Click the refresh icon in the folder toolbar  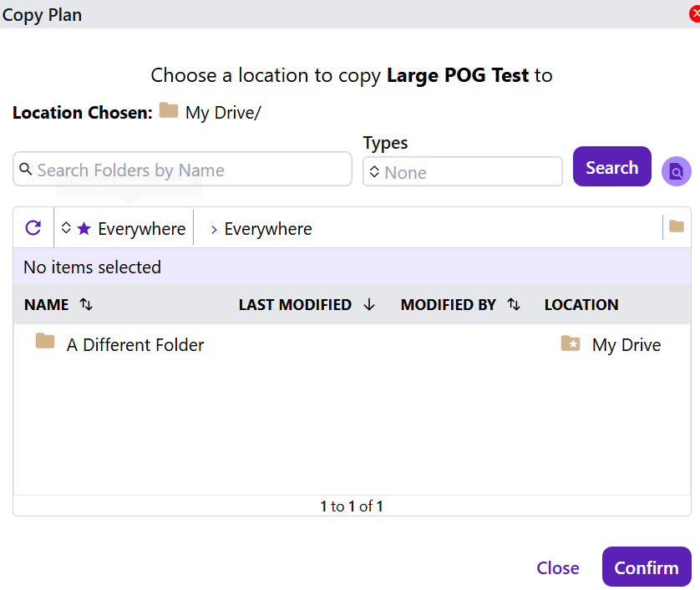tap(33, 228)
